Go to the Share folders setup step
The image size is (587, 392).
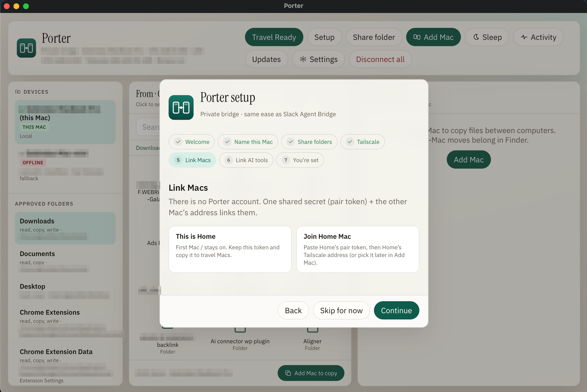pos(309,142)
